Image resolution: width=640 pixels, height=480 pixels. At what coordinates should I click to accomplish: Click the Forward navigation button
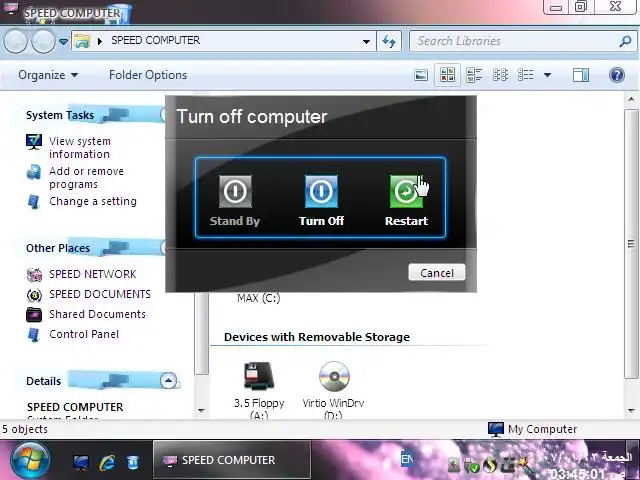coord(43,41)
